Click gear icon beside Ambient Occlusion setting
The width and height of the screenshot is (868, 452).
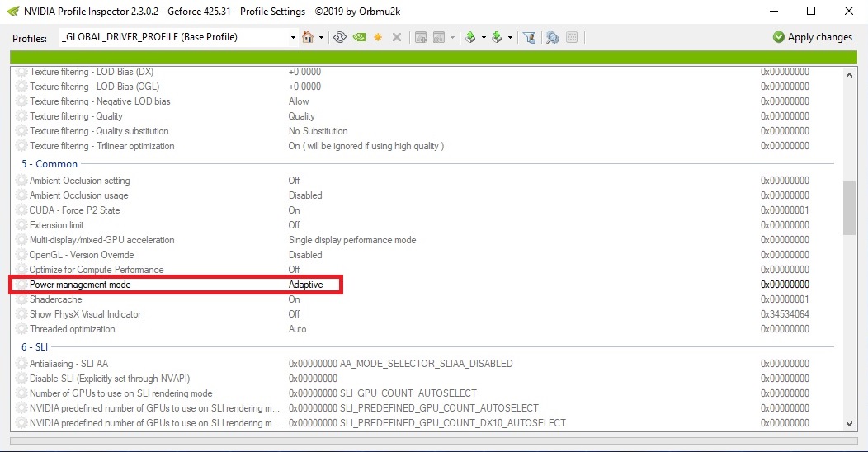tap(21, 181)
